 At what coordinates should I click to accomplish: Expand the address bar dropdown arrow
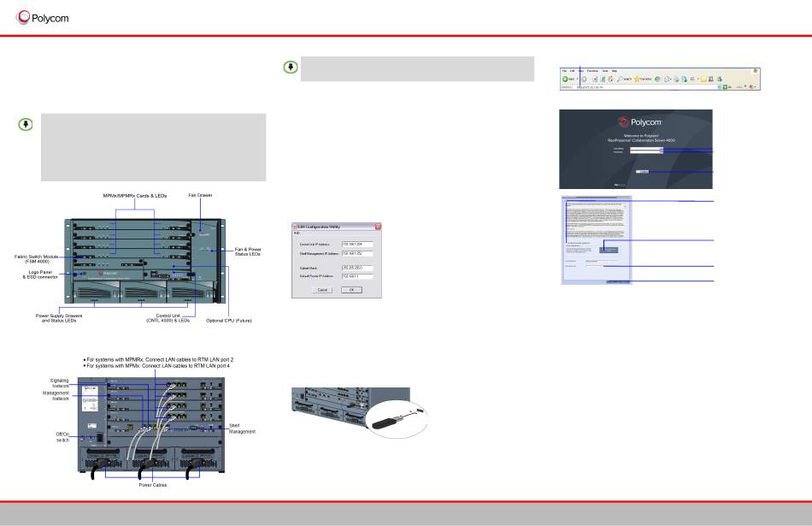[720, 87]
